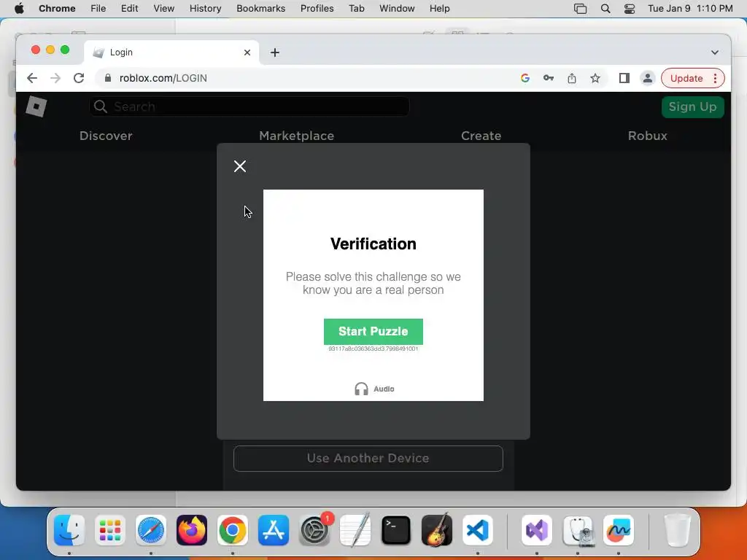Open the Window menu

397,9
